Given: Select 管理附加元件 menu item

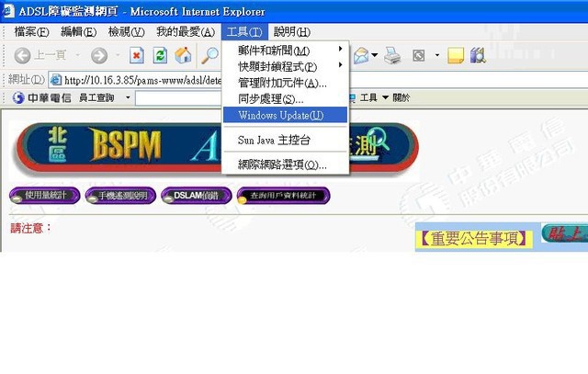Looking at the screenshot, I should point(285,83).
